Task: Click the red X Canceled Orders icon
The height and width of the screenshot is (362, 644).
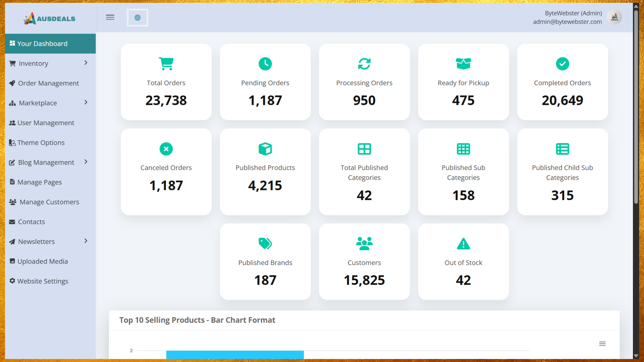Action: click(x=166, y=149)
